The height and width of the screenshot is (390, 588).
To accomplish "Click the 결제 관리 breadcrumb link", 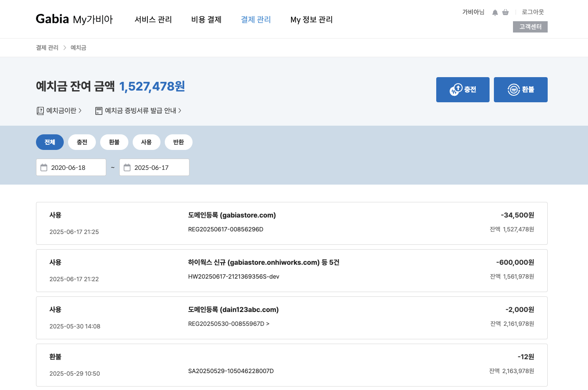I will point(47,47).
